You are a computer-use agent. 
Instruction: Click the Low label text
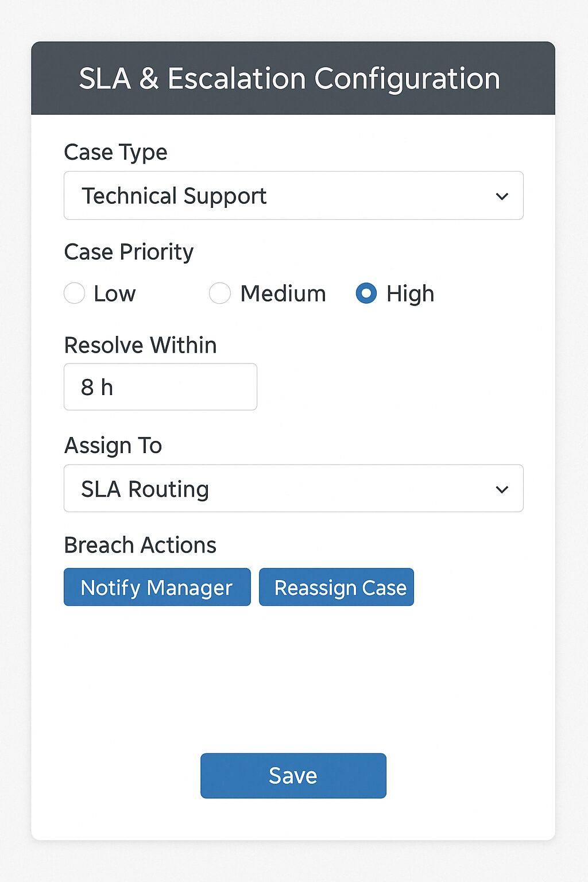tap(115, 294)
